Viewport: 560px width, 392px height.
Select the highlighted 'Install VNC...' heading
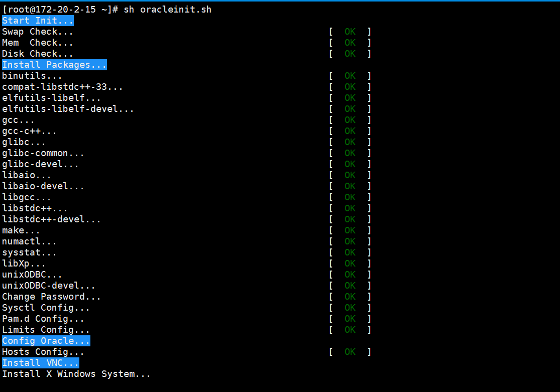[40, 363]
